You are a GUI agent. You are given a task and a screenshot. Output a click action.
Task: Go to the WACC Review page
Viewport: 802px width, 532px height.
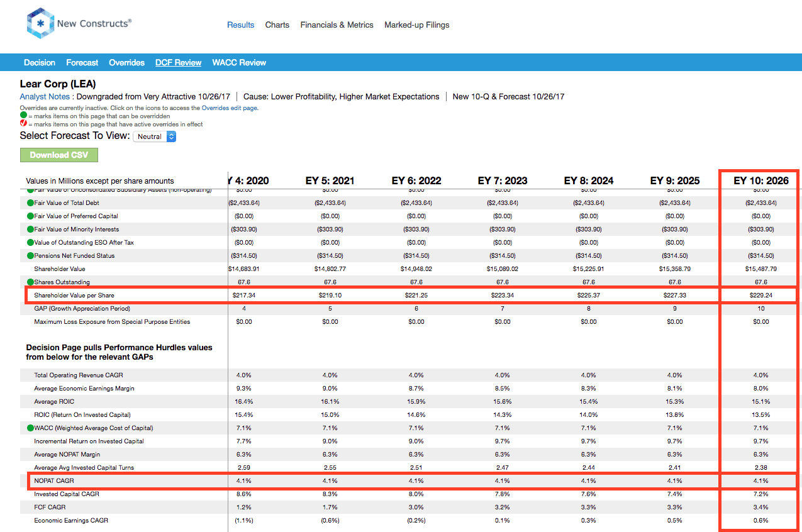tap(239, 63)
